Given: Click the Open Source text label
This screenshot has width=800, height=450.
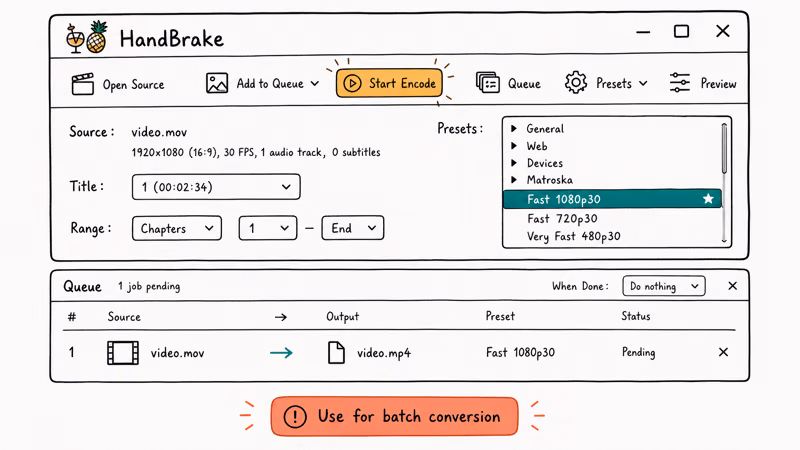Looking at the screenshot, I should [x=133, y=85].
